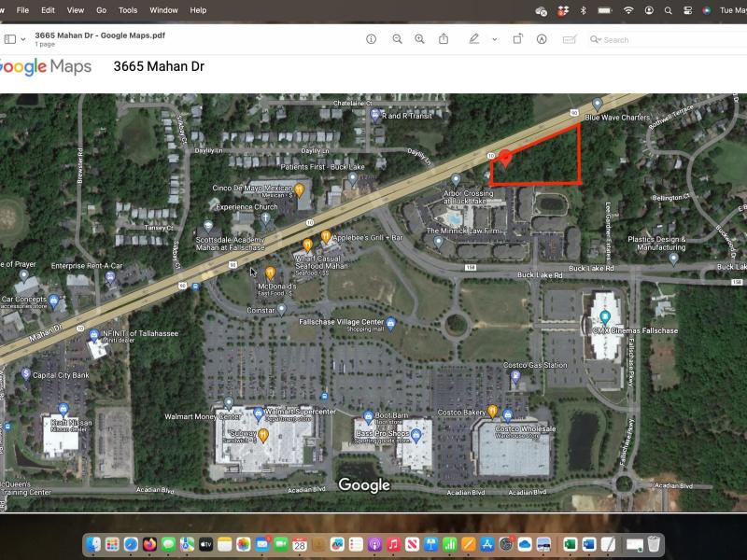Open Maps app in the Dock
This screenshot has width=747, height=560.
click(187, 544)
